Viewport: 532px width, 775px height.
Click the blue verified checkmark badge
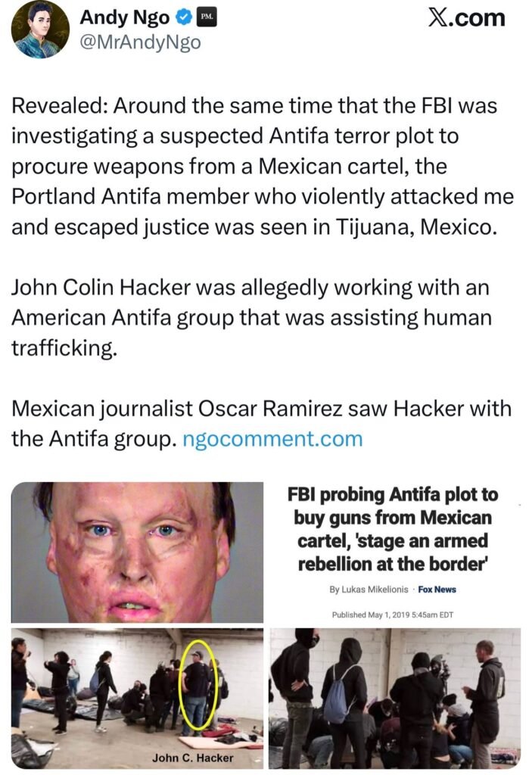[183, 18]
